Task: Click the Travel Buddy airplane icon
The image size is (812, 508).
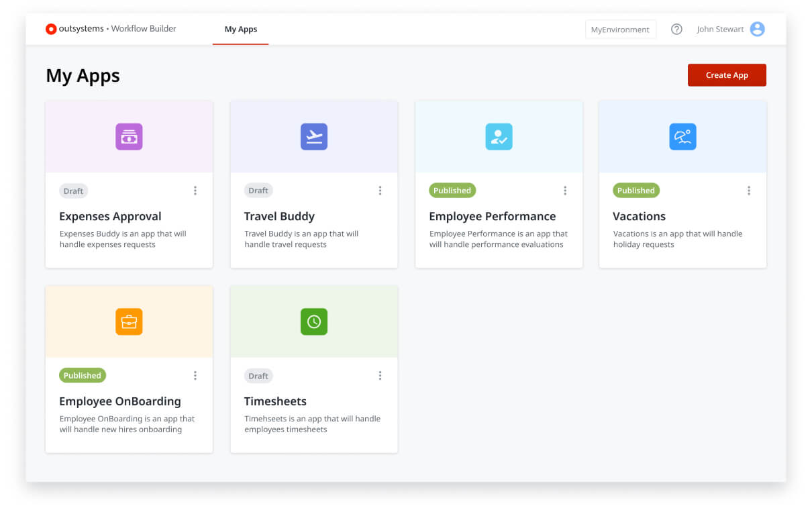Action: click(313, 137)
